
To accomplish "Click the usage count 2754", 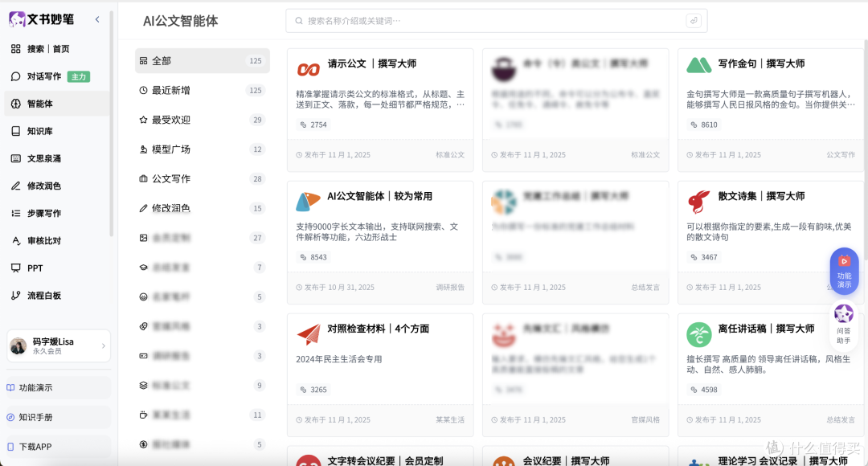I will click(313, 125).
